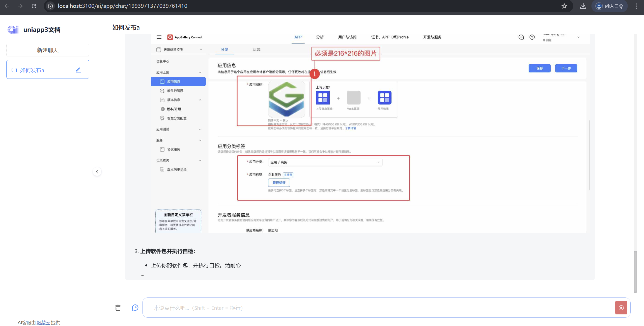Open chat history clock icon
Screen dimensions: 644x326
[135, 308]
